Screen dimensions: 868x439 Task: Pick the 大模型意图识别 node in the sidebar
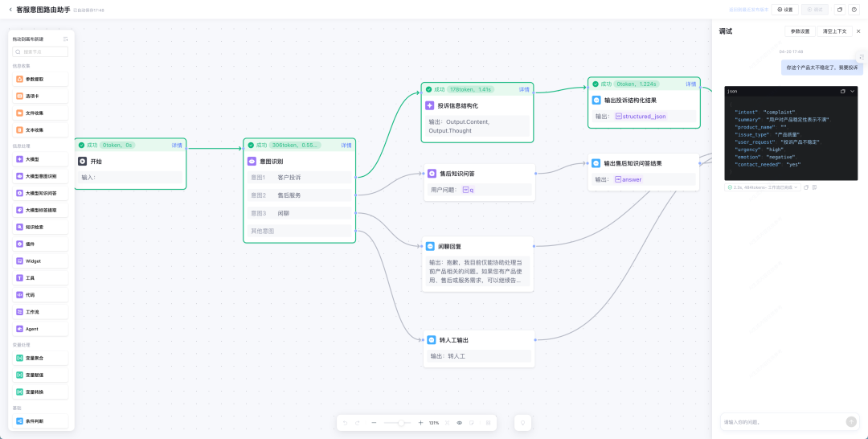click(40, 177)
